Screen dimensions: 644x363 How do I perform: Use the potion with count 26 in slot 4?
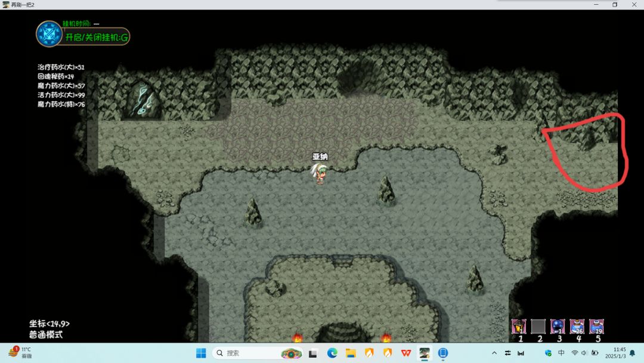(577, 327)
